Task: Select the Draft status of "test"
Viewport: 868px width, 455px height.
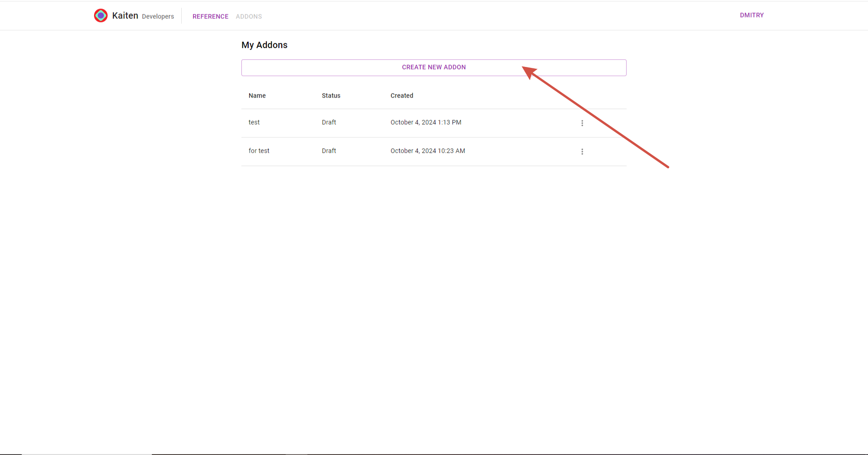Action: tap(329, 122)
